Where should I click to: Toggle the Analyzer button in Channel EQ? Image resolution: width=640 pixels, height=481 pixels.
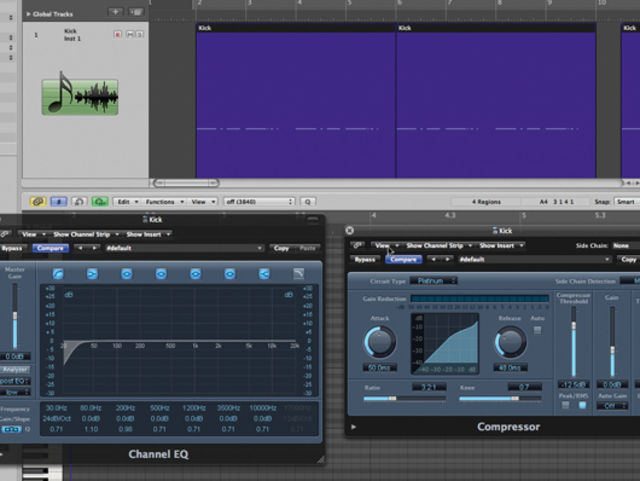15,370
